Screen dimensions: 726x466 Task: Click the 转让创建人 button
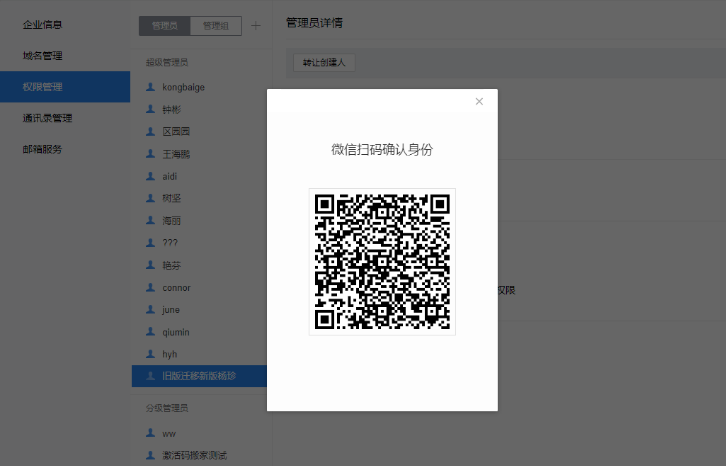click(x=324, y=63)
